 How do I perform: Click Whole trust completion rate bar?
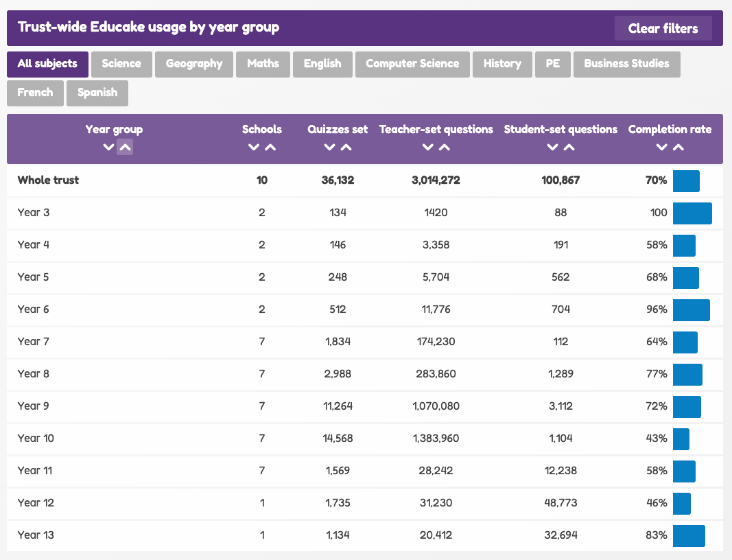686,181
